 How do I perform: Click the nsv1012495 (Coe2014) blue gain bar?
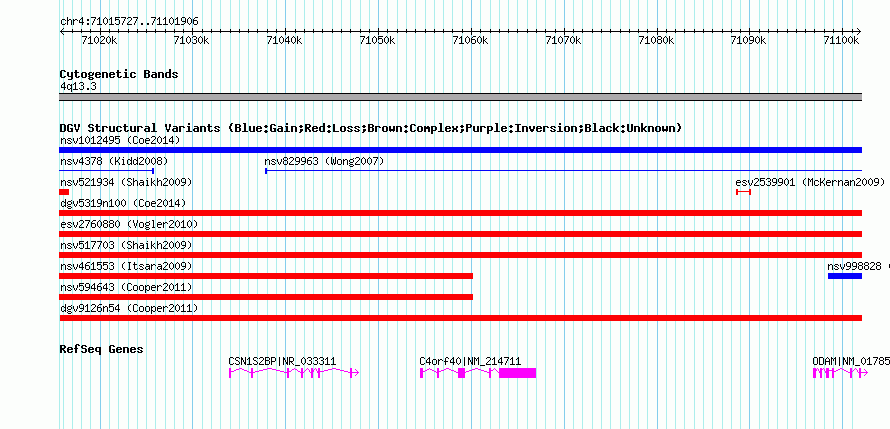click(x=460, y=150)
